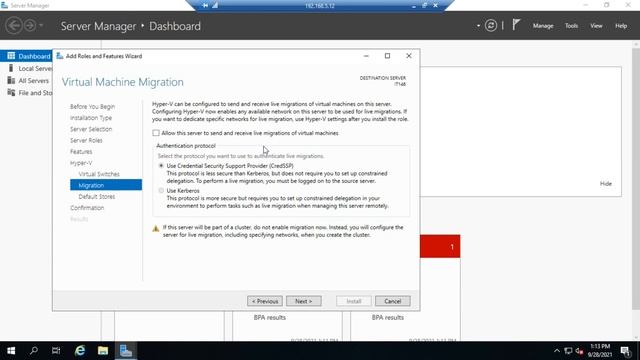Click signal icon on remote connection bar
The width and height of the screenshot is (640, 360).
tap(215, 5)
